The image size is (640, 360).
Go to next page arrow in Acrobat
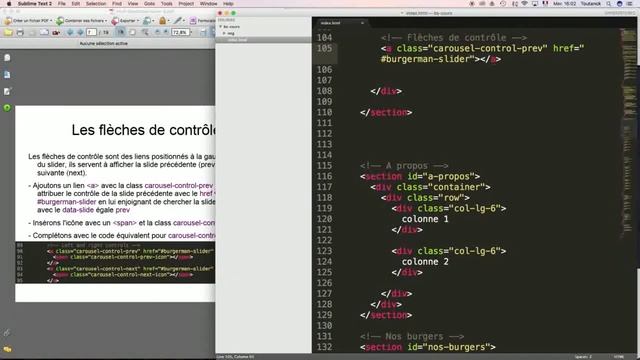pos(80,32)
